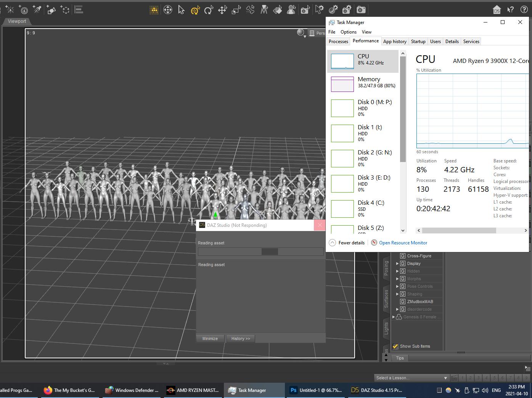Select the Rotate tool in toolbar
The height and width of the screenshot is (398, 532).
(209, 10)
